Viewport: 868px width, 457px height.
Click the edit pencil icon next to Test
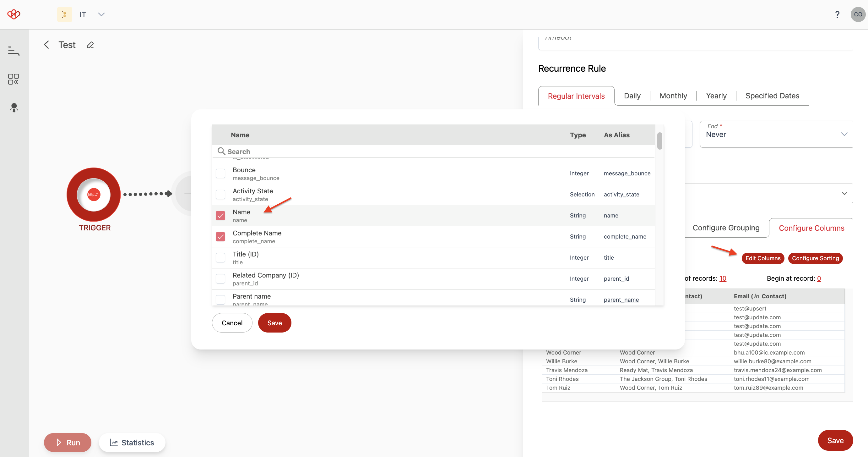[x=90, y=45]
